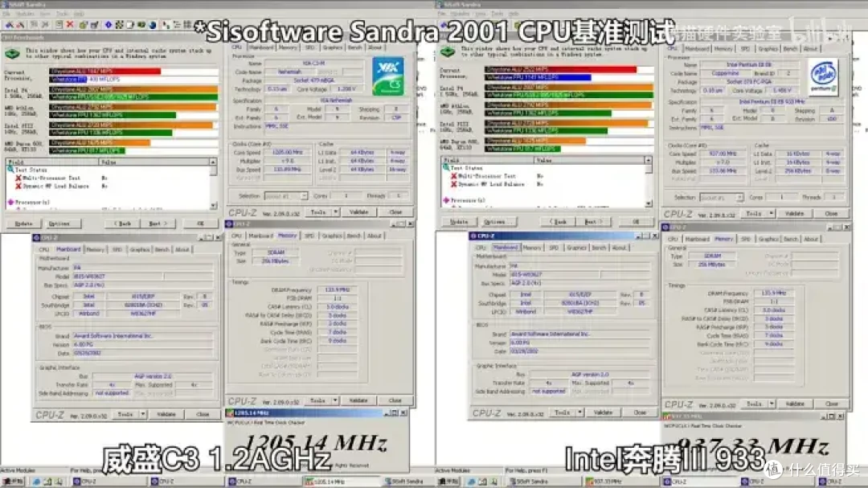868x488 pixels.
Task: Click the red X icon in VIA-side Sandra toolbar
Action: tap(70, 25)
